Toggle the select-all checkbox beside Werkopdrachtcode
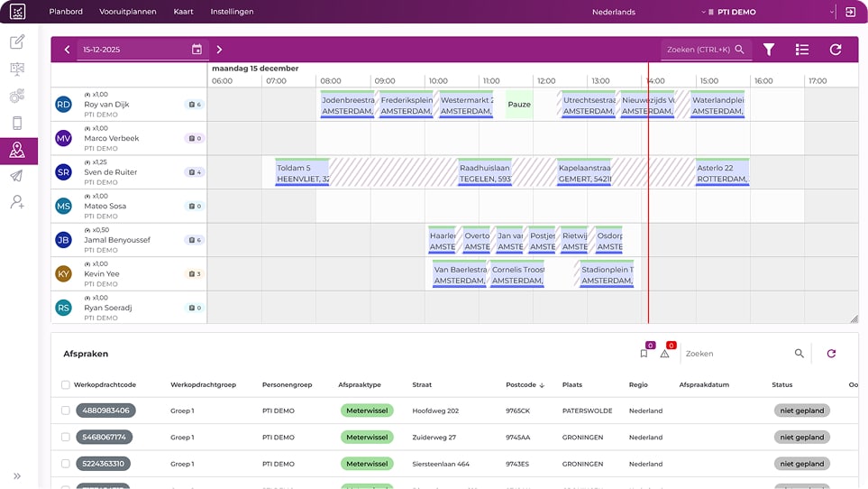 click(65, 385)
